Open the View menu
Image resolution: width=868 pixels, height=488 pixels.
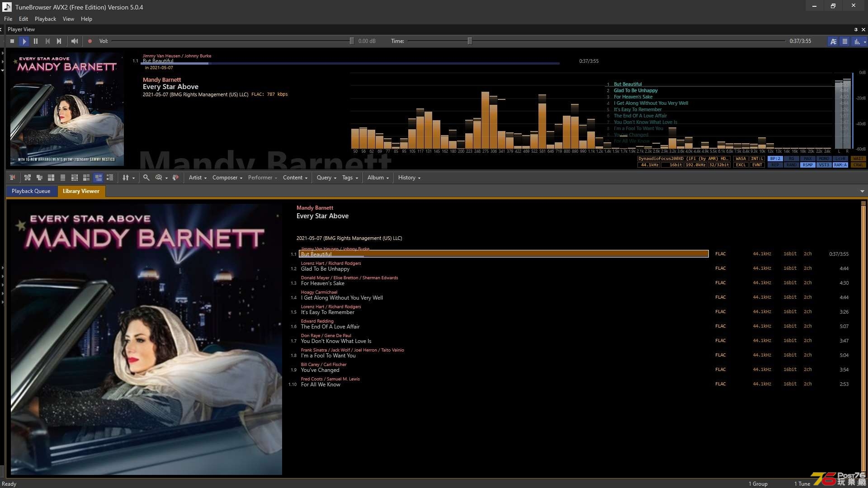coord(68,19)
